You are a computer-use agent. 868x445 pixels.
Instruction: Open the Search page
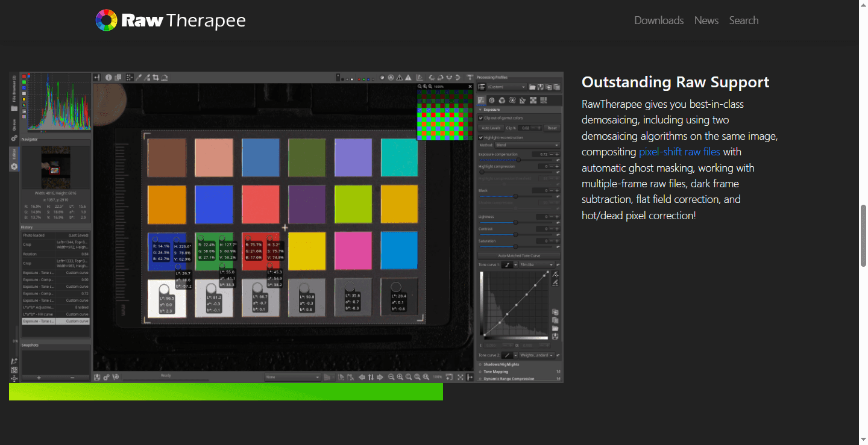point(744,20)
